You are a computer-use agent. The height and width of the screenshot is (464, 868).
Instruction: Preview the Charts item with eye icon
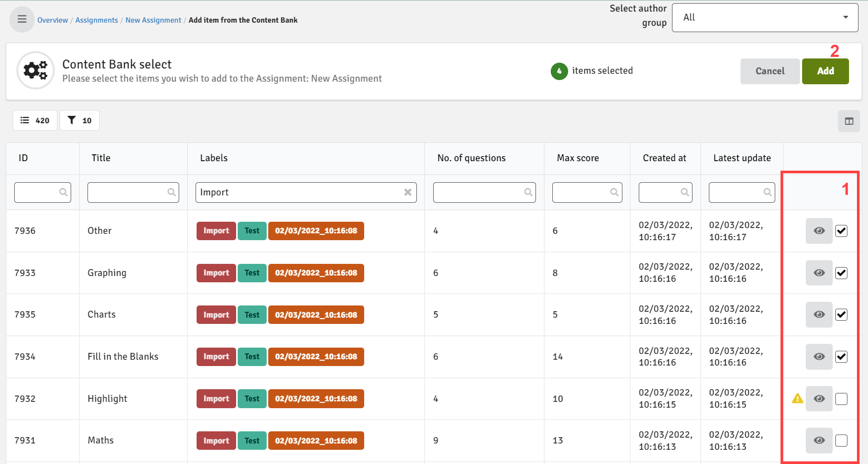[x=819, y=314]
